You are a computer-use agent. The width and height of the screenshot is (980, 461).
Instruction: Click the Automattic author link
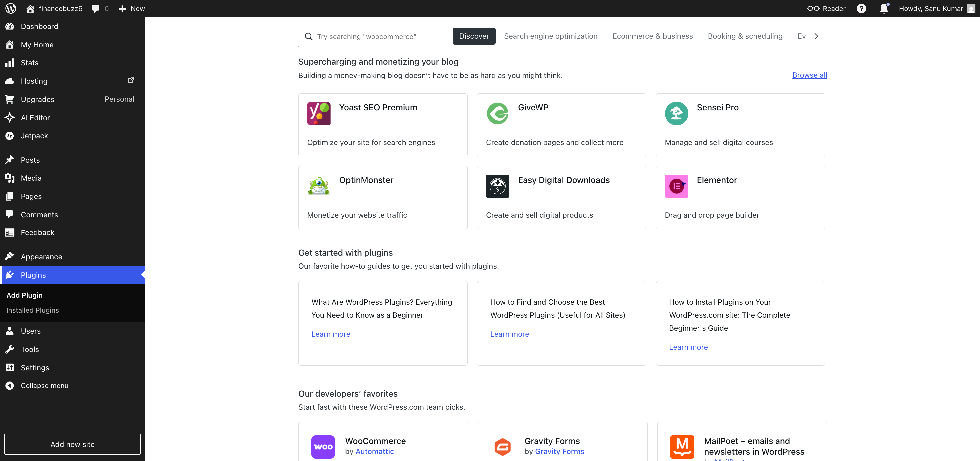[x=375, y=451]
